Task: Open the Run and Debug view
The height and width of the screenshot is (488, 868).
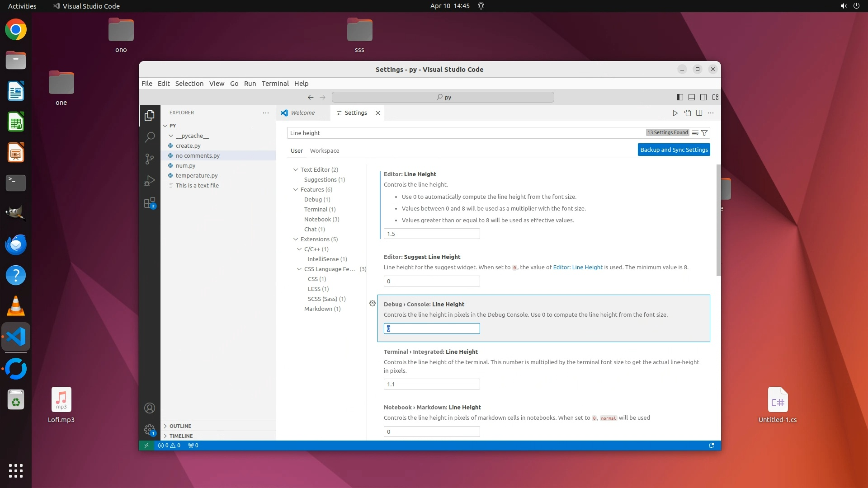Action: 150,181
